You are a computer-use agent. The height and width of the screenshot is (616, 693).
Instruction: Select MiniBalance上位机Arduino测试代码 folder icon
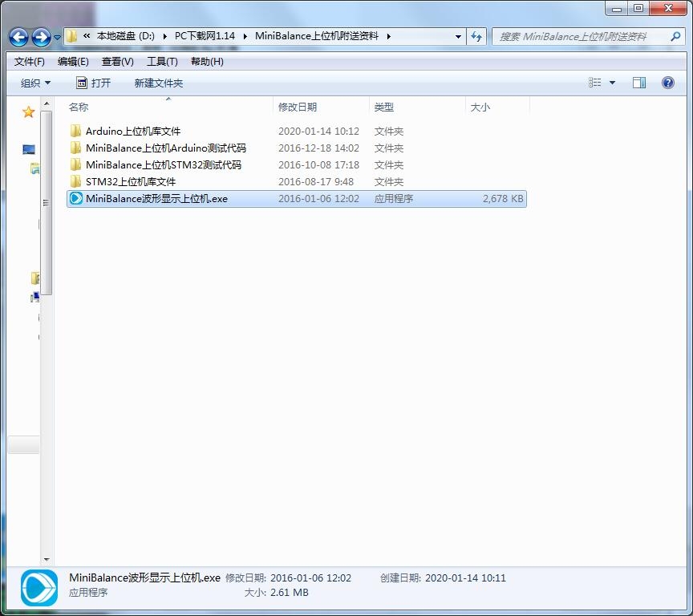(x=75, y=148)
